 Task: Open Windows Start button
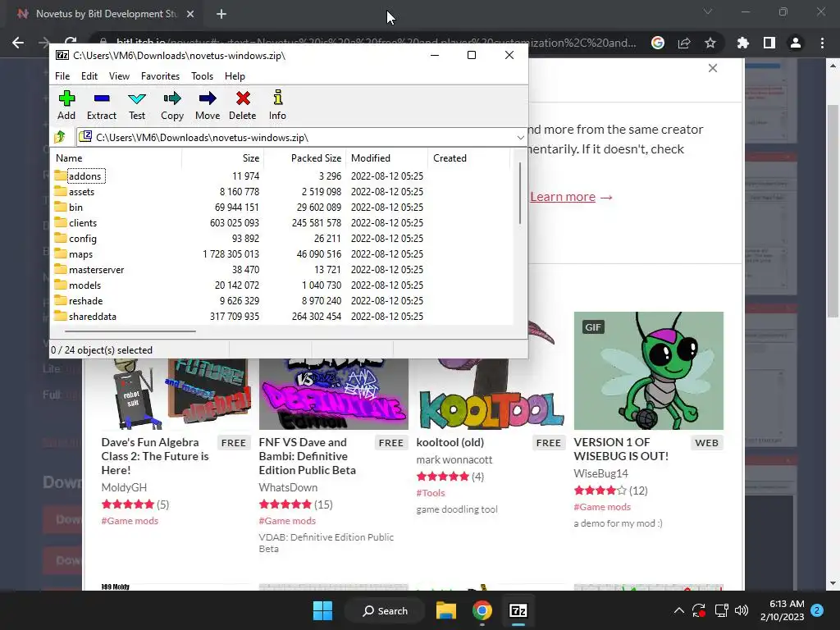pyautogui.click(x=322, y=610)
